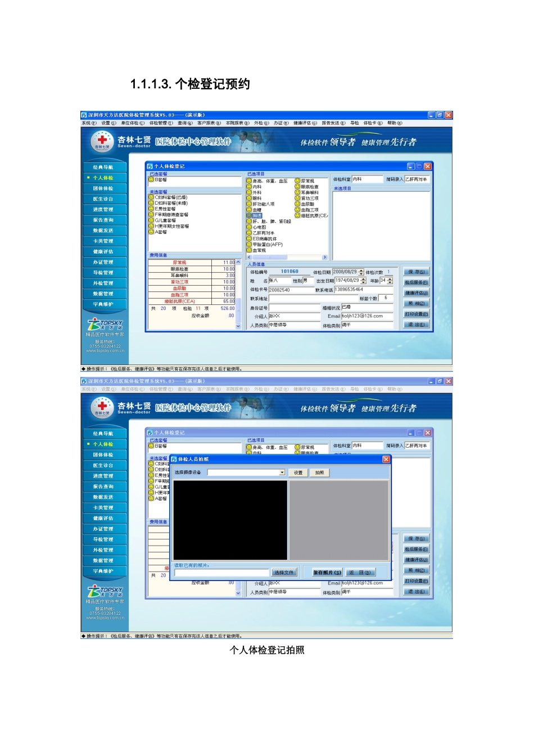The image size is (534, 756).
Task: Open 报告查询 in upper screenshot sidebar
Action: click(x=103, y=220)
